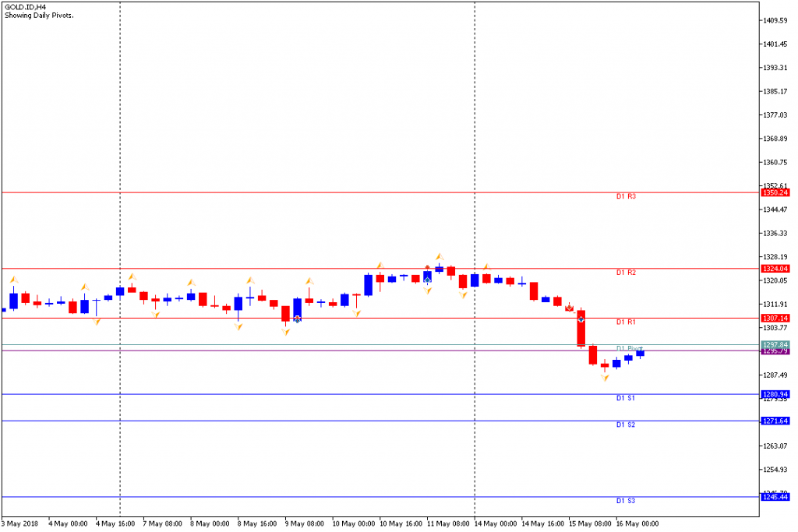The image size is (798, 532).
Task: Select the latest blue candle on the chart
Action: (x=640, y=354)
